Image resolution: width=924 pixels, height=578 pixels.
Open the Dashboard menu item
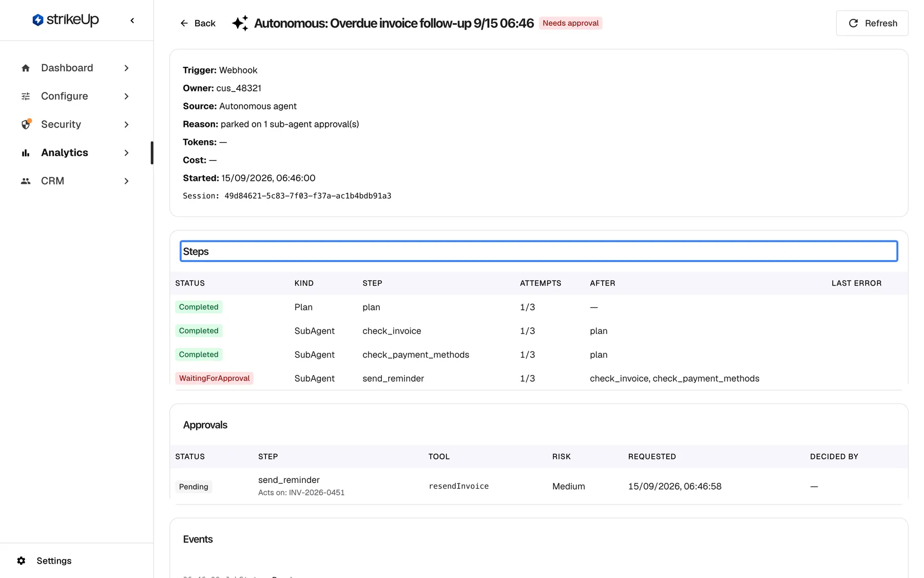pos(76,68)
